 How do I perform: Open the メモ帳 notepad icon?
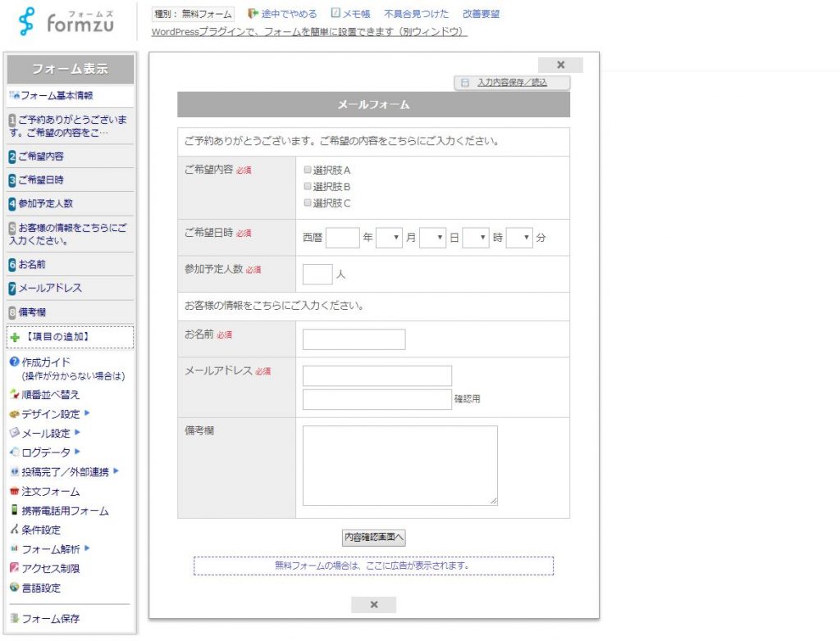(x=336, y=14)
